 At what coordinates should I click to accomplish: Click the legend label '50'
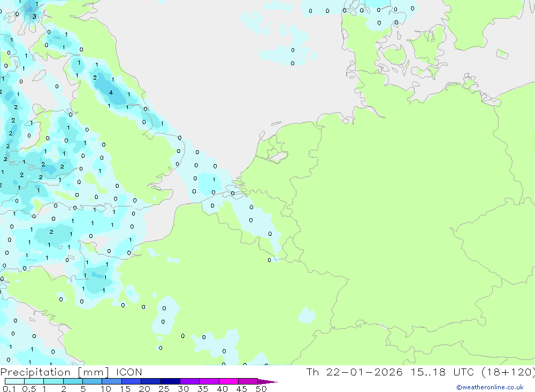tap(261, 389)
